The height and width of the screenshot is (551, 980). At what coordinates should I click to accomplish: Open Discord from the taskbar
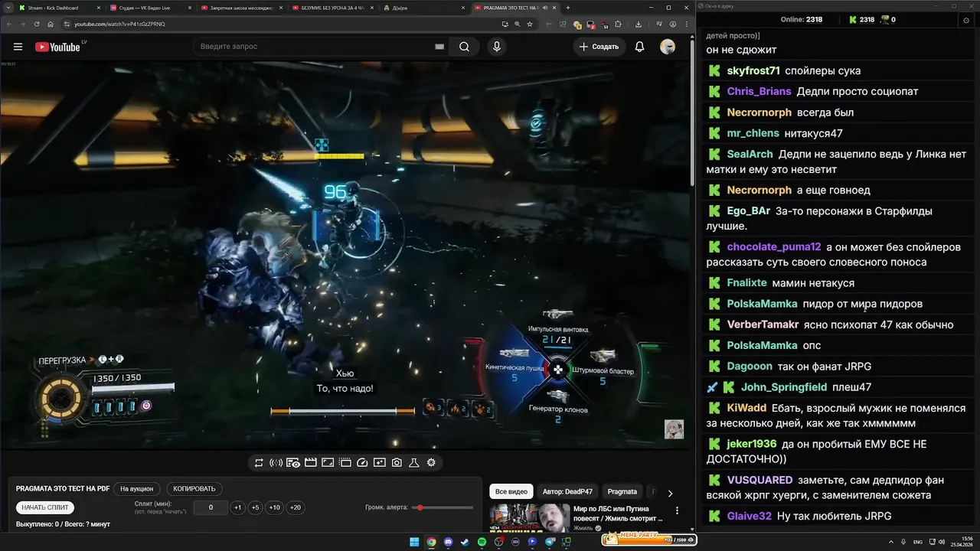click(x=448, y=542)
